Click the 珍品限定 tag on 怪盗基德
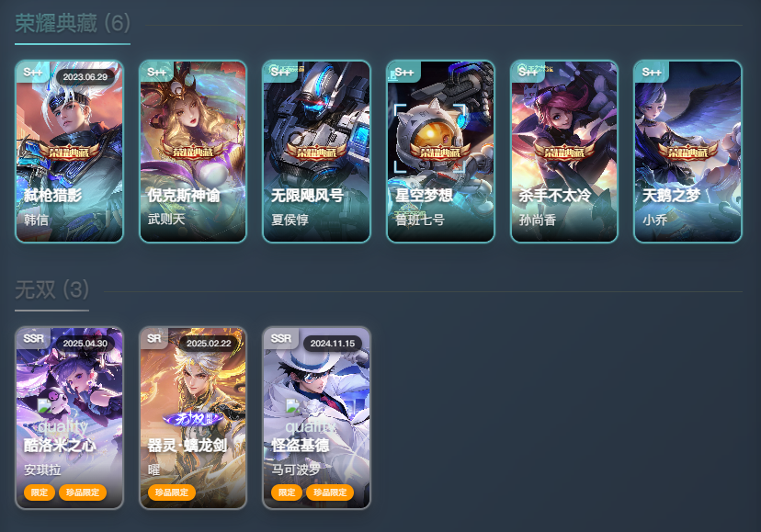This screenshot has width=761, height=532. pyautogui.click(x=330, y=492)
